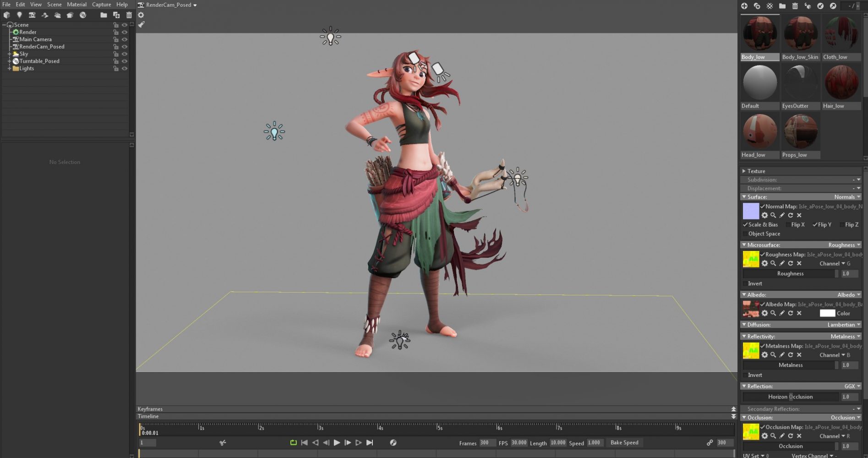This screenshot has height=458, width=868.
Task: Click the Bake Speed button
Action: [x=624, y=442]
